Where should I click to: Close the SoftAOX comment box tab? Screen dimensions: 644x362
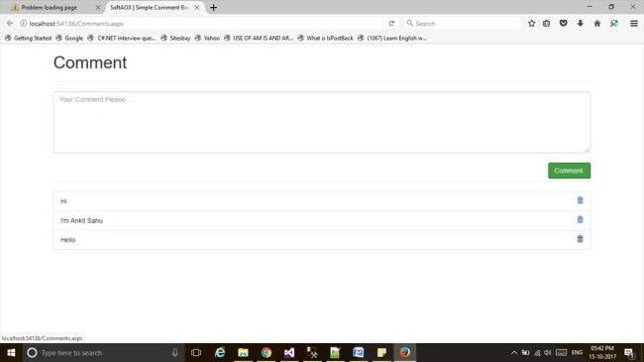(197, 7)
